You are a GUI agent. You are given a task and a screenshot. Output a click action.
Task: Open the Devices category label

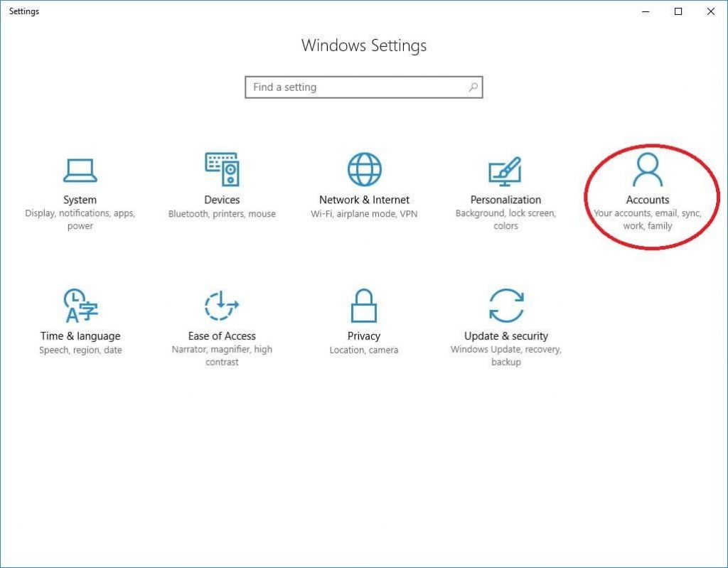coord(222,200)
